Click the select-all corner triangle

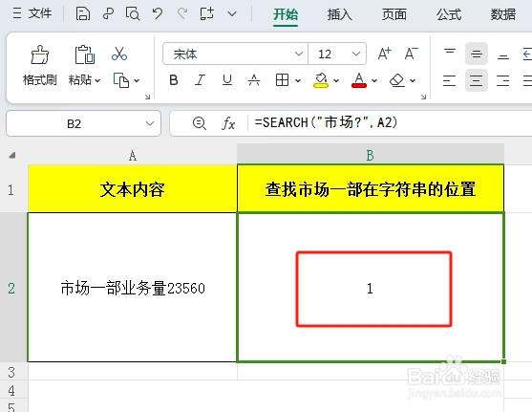click(x=12, y=156)
